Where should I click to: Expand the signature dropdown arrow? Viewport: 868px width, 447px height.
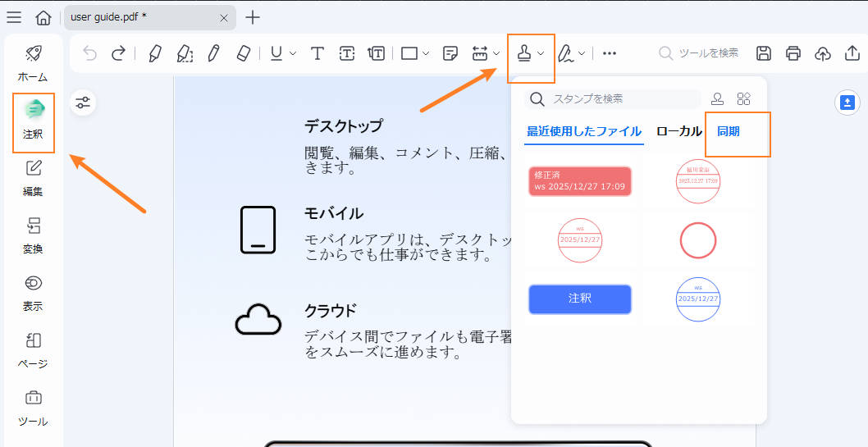582,53
